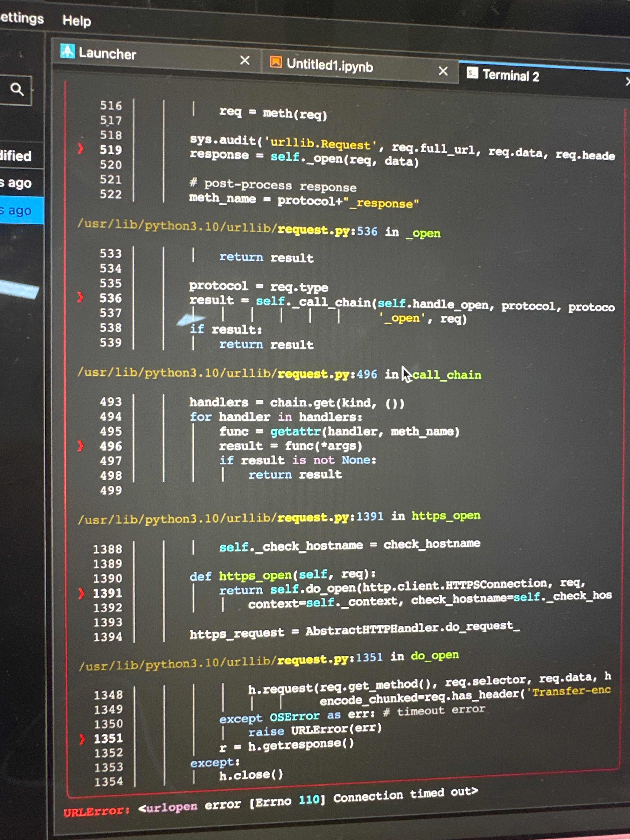
Task: Open the Settings menu
Action: pyautogui.click(x=22, y=18)
